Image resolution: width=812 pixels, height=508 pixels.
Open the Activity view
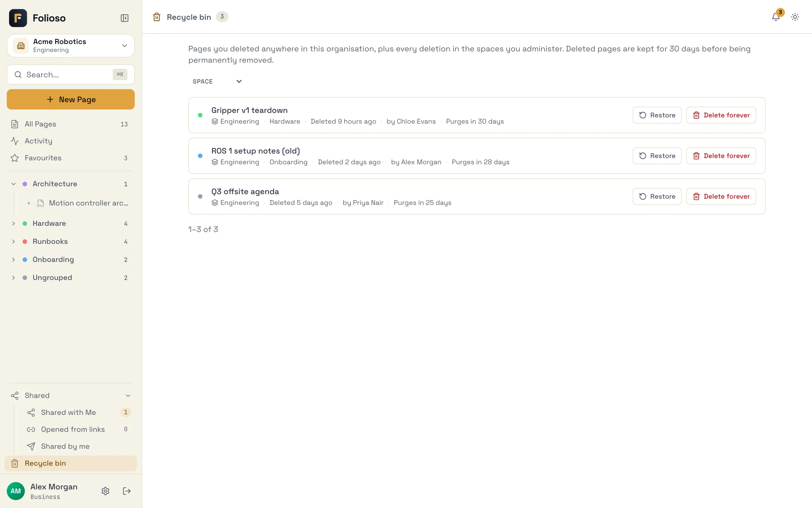click(71, 141)
